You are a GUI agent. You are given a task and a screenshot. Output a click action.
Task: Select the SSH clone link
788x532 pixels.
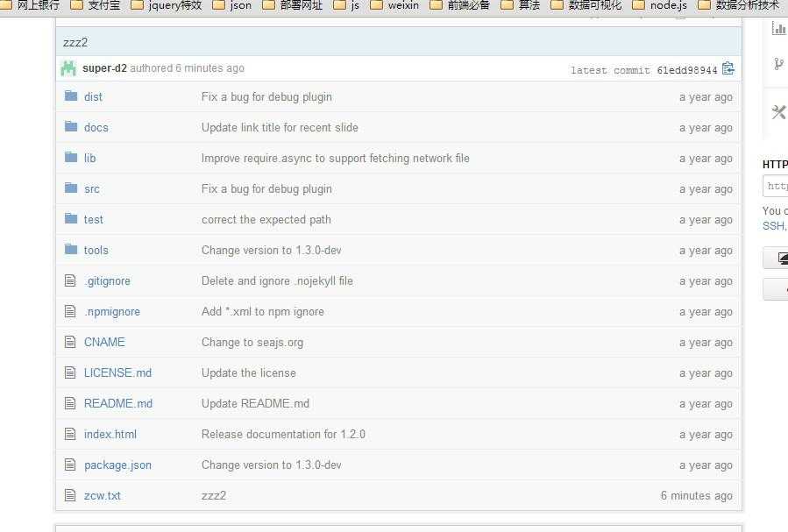tap(774, 226)
